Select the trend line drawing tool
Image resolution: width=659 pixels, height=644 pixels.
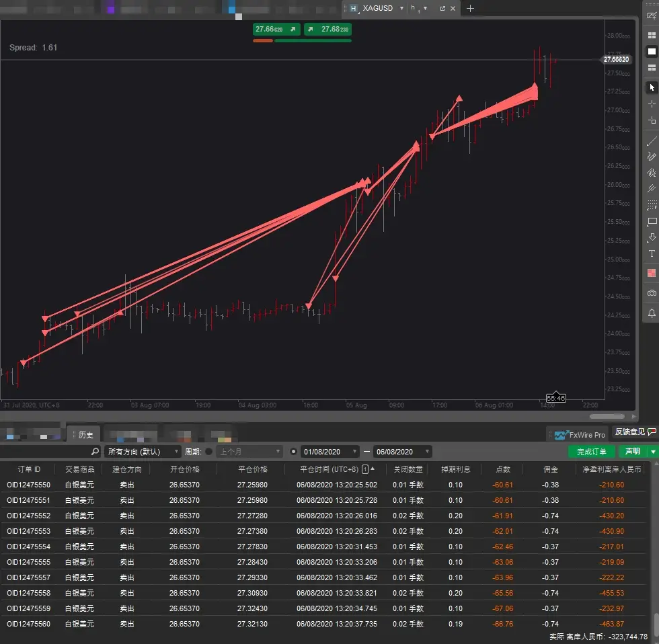(652, 141)
